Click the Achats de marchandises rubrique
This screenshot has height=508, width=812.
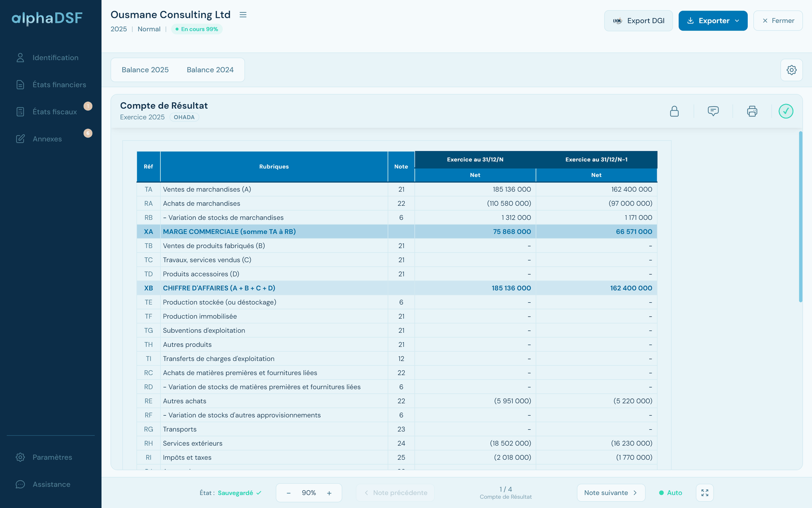[x=201, y=203]
